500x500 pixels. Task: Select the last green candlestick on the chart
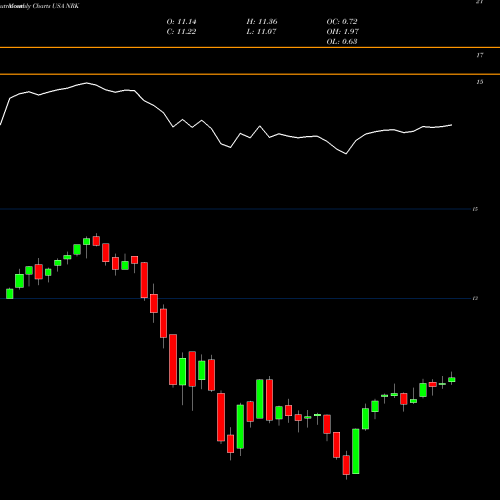click(x=452, y=379)
